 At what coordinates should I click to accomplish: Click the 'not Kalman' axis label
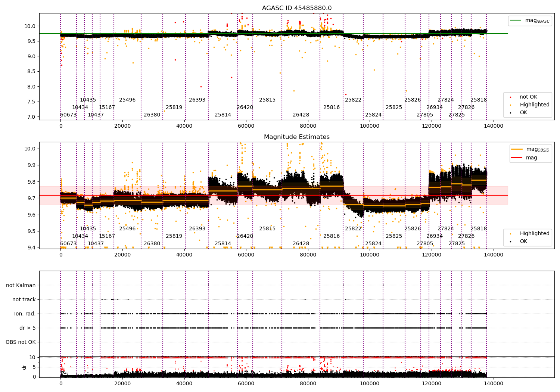(21, 285)
